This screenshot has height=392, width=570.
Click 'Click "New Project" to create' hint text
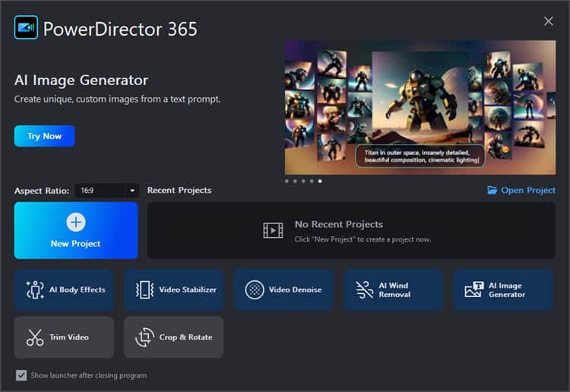(363, 239)
